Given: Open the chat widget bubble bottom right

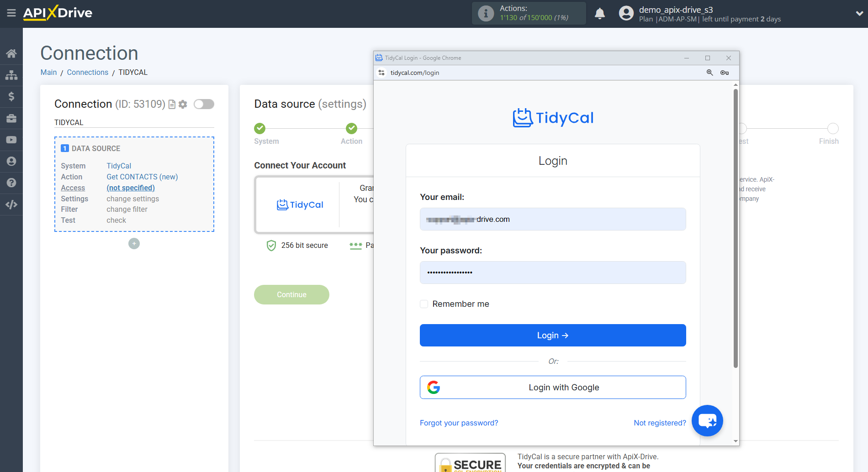Looking at the screenshot, I should coord(707,420).
